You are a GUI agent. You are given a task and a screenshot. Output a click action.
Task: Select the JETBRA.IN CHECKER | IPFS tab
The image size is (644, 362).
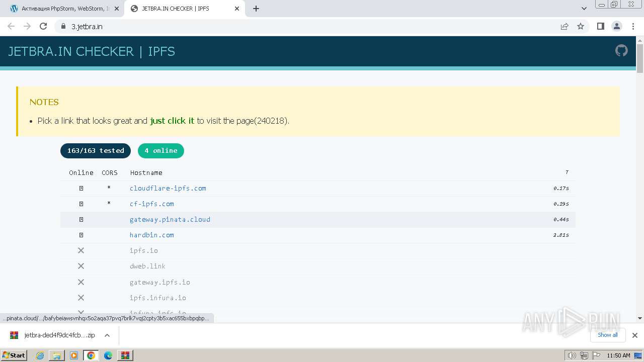(184, 9)
